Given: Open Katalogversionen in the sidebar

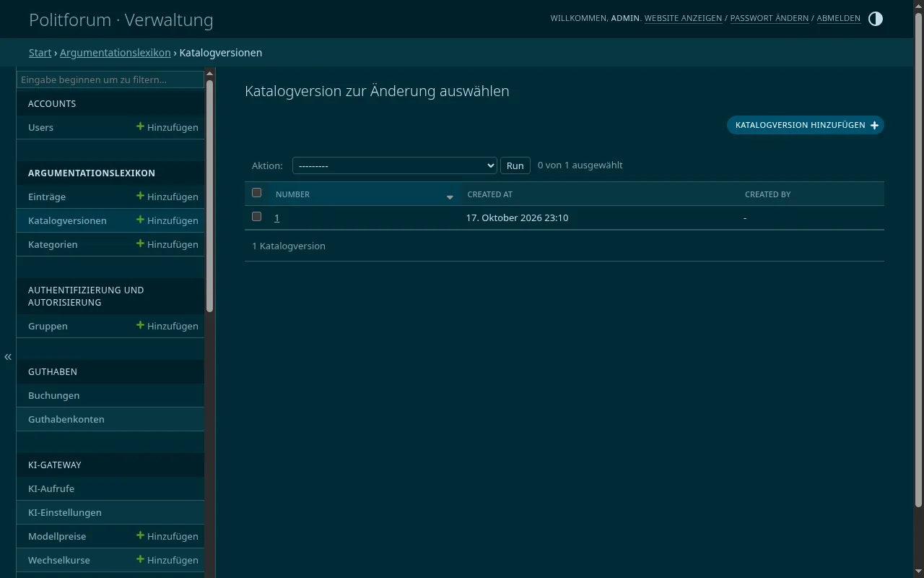Looking at the screenshot, I should (x=67, y=220).
